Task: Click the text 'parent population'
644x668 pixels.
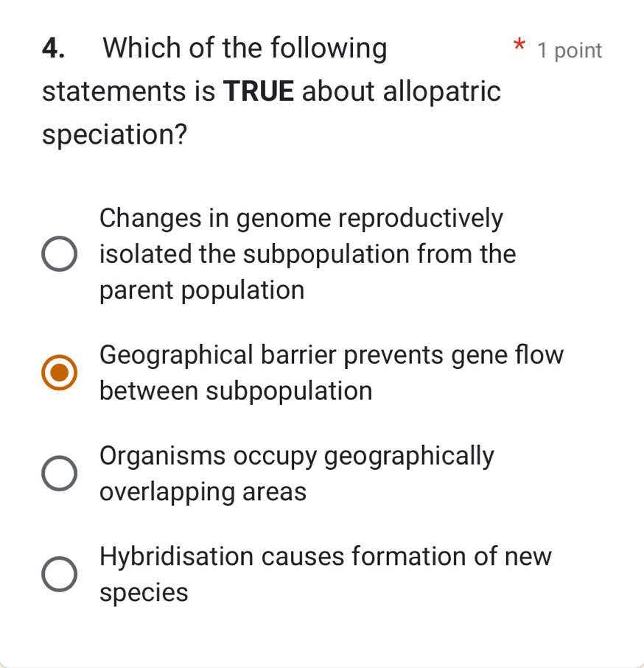Action: click(x=202, y=289)
